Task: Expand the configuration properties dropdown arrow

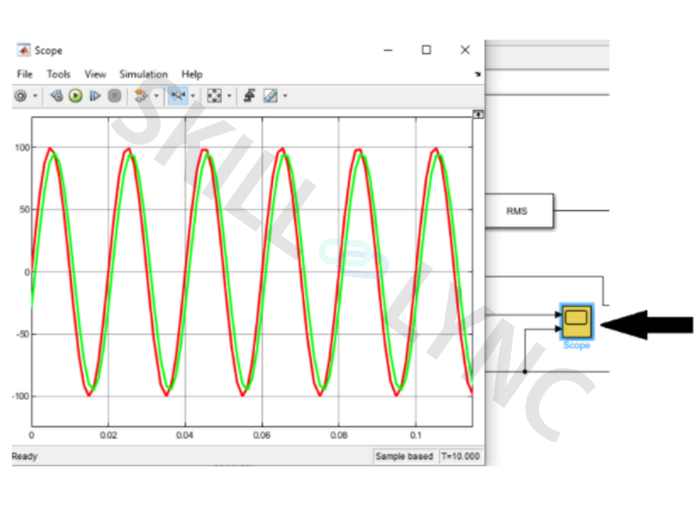Action: 35,96
